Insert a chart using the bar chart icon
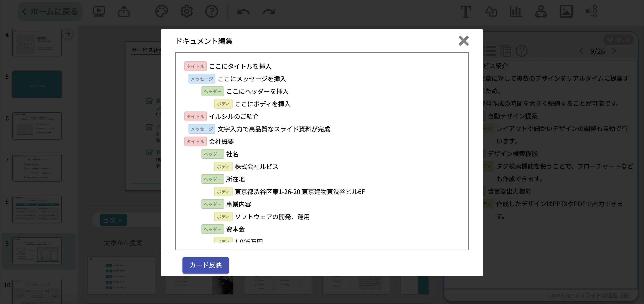 (x=516, y=11)
